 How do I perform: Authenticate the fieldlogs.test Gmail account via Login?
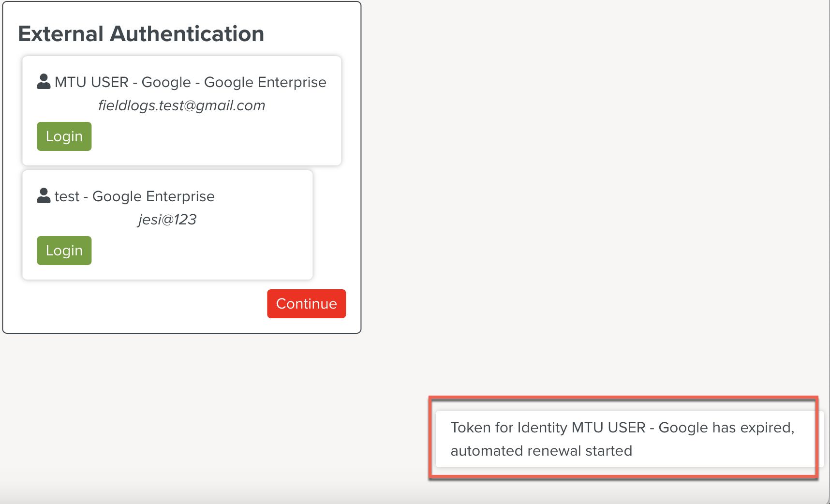(64, 136)
